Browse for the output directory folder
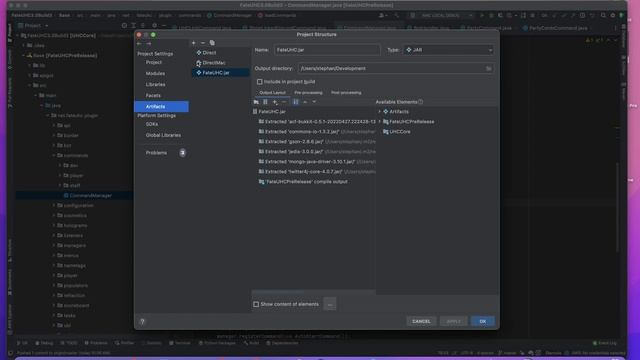This screenshot has height=360, width=640. [x=489, y=69]
